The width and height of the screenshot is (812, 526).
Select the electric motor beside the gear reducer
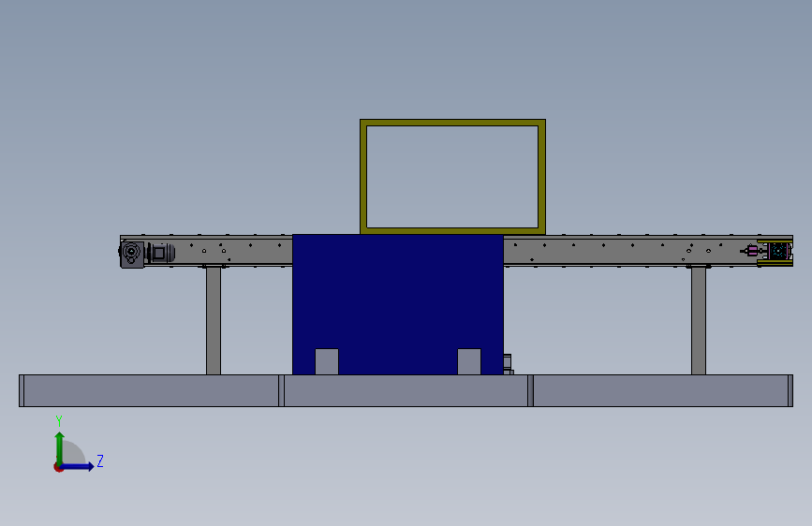pyautogui.click(x=160, y=253)
